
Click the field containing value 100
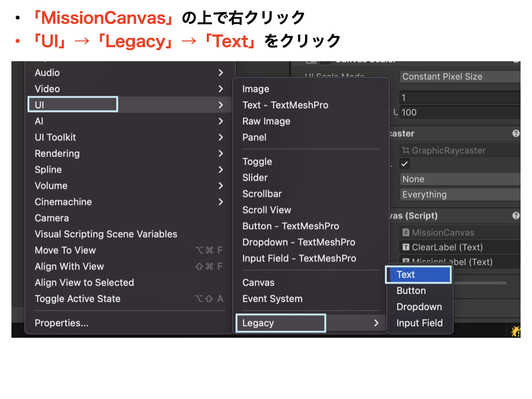(x=460, y=112)
